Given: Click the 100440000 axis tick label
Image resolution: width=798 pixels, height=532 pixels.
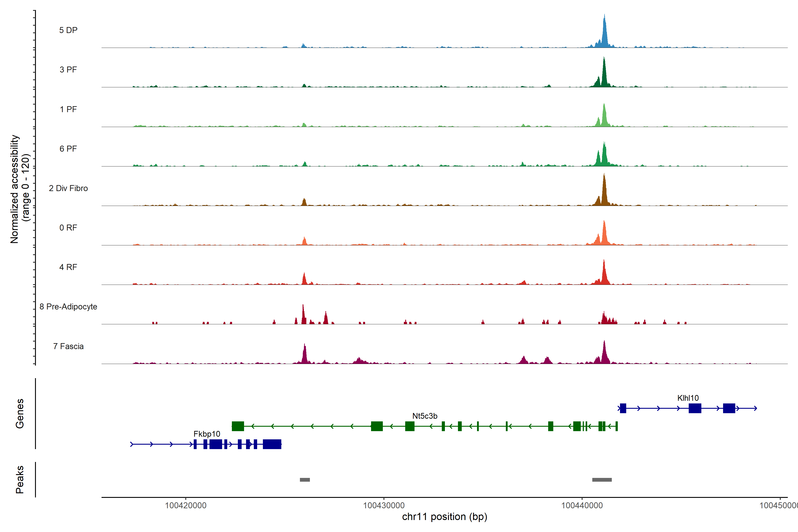Looking at the screenshot, I should pos(582,506).
